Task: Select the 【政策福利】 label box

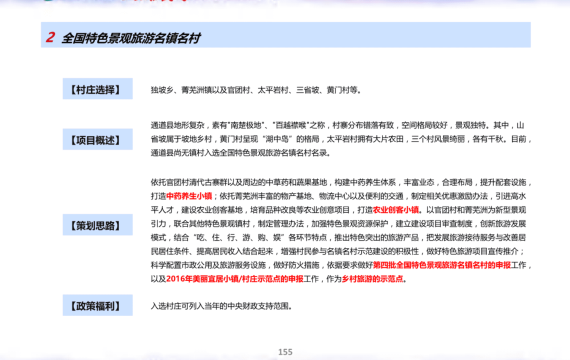Action: click(x=97, y=305)
